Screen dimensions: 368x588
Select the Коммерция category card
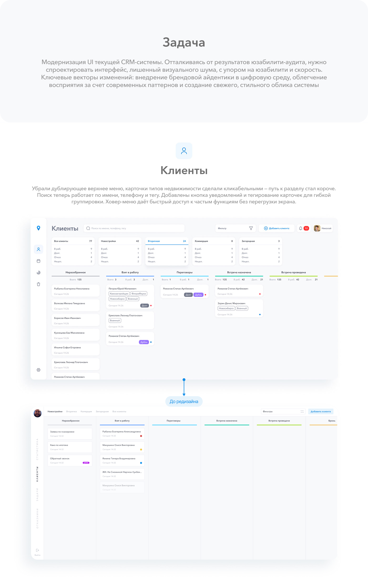click(x=214, y=251)
